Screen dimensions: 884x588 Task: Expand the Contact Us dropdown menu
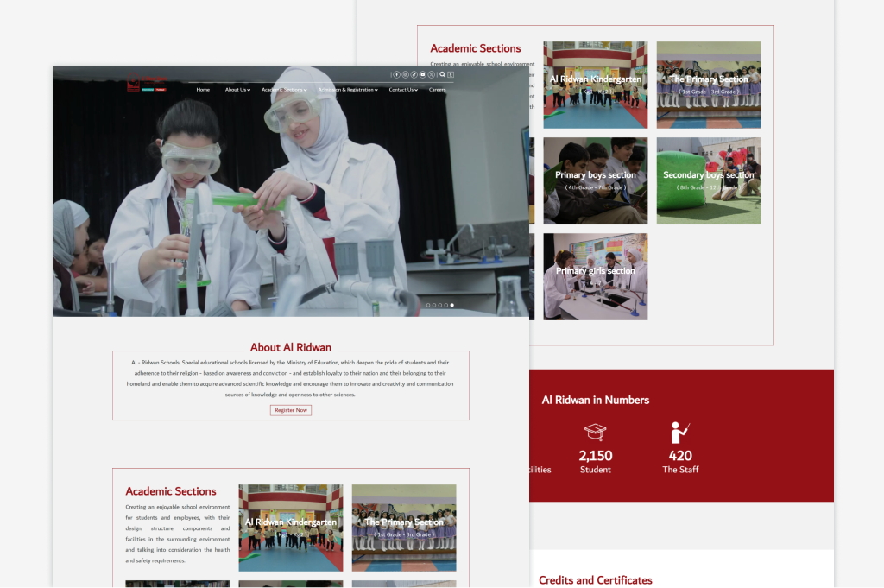pyautogui.click(x=403, y=90)
